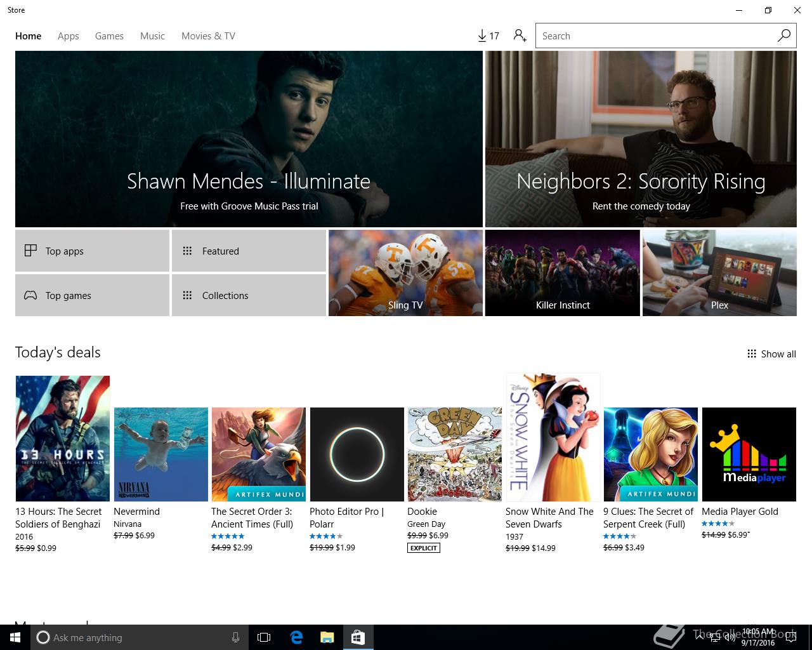This screenshot has height=650, width=812.
Task: Click the $3.49 price of 9 Clues
Action: click(635, 547)
